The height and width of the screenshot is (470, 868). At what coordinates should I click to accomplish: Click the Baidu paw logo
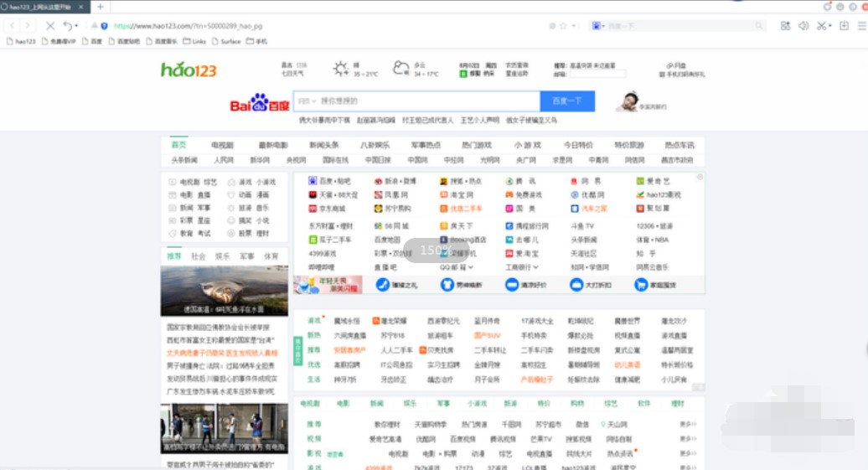click(x=260, y=102)
